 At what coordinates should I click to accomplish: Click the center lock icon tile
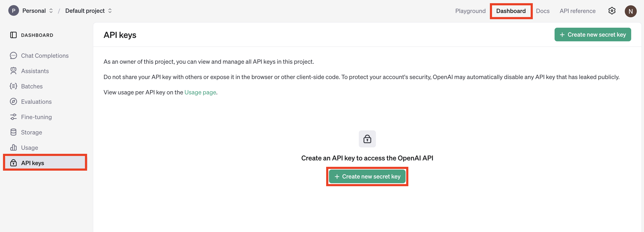367,139
